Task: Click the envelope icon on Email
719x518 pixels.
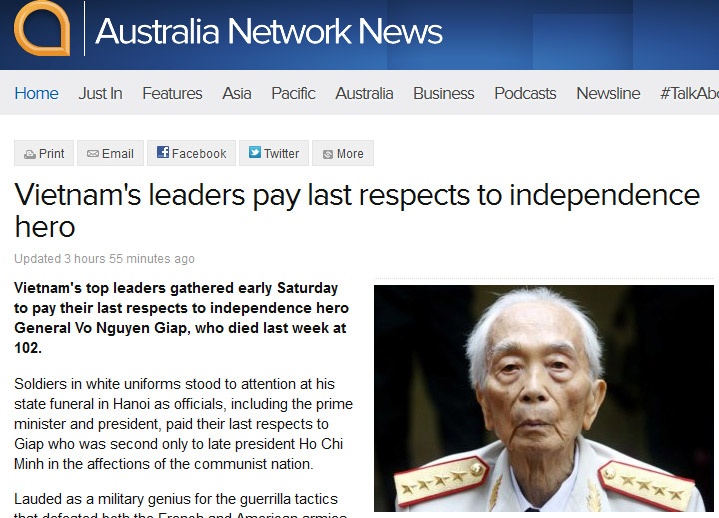Action: point(93,154)
